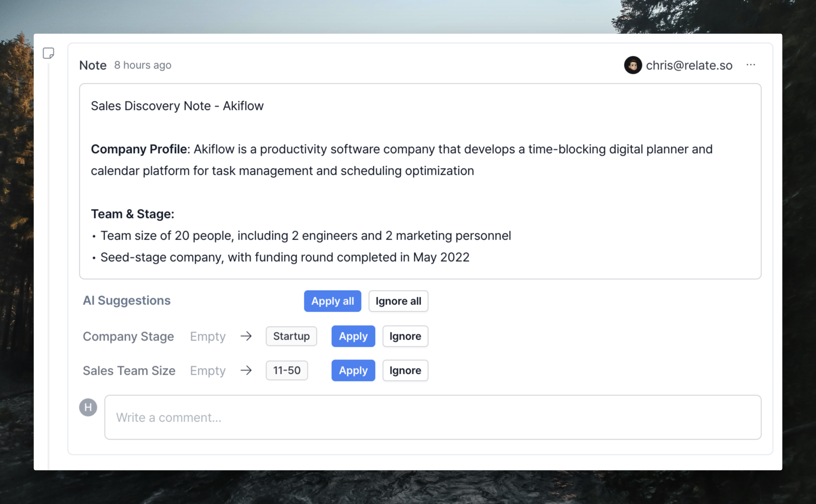
Task: Click the Company Stage arrow icon
Action: pos(246,336)
